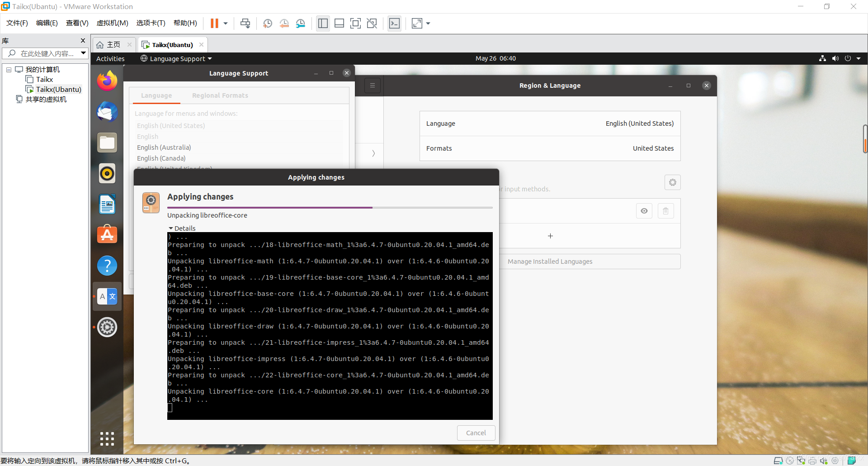Revert to the previous snapshot

(284, 23)
